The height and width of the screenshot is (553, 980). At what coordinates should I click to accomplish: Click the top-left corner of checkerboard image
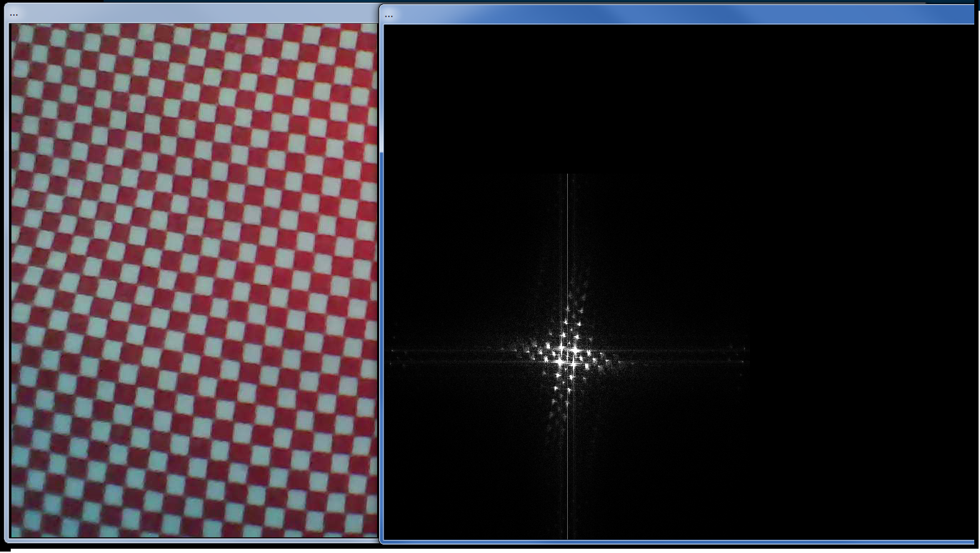click(x=13, y=26)
